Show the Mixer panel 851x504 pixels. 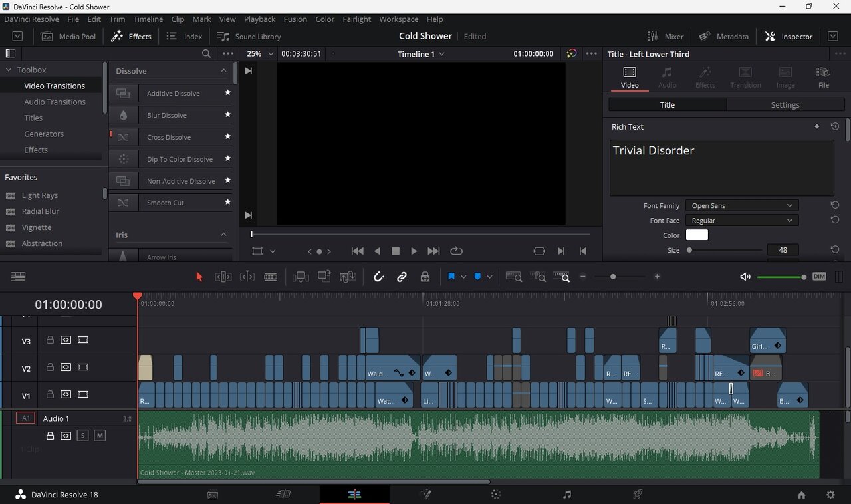pos(666,36)
